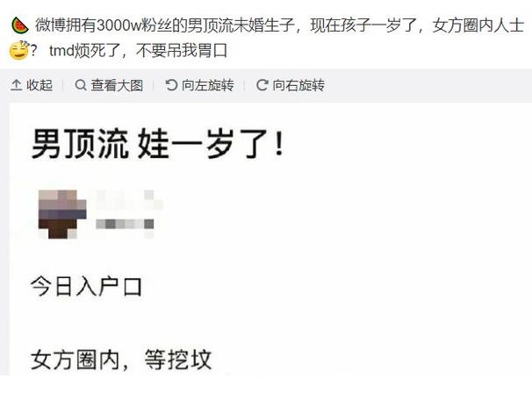Click the magnifier icon for large view
Screen dimensions: 532x399
[81, 85]
